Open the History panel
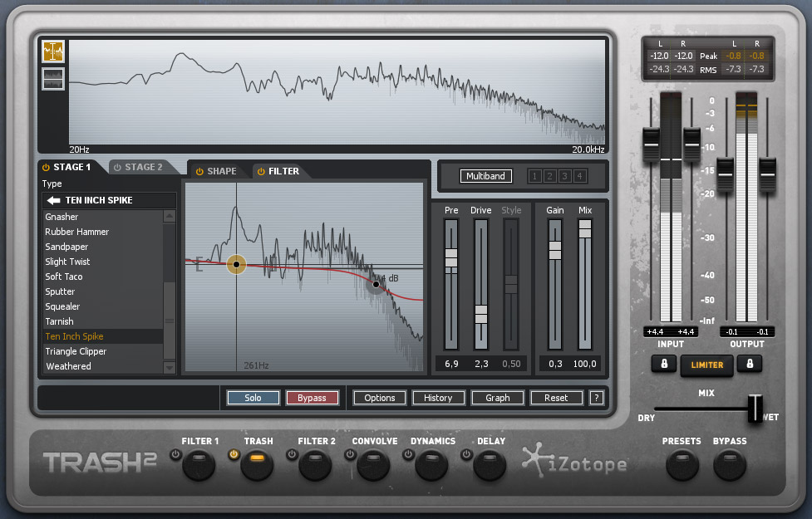The height and width of the screenshot is (519, 812). [438, 398]
